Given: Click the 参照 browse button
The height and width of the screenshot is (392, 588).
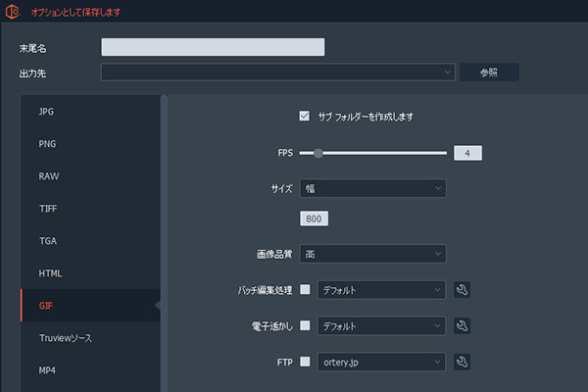Looking at the screenshot, I should click(x=489, y=72).
